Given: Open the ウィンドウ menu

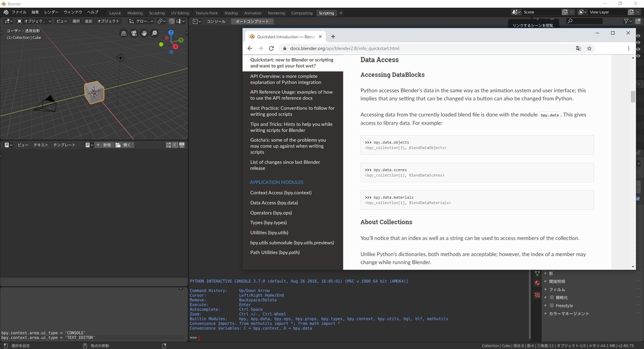Looking at the screenshot, I should 73,12.
